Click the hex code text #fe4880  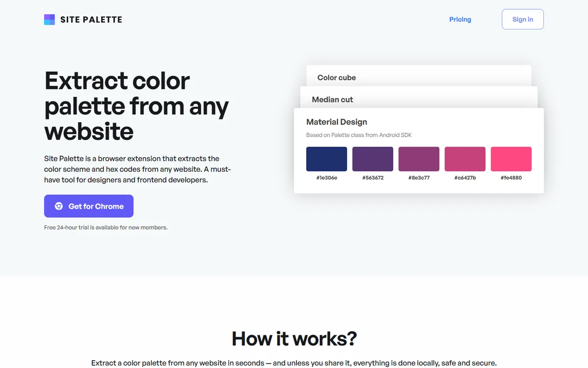(511, 178)
